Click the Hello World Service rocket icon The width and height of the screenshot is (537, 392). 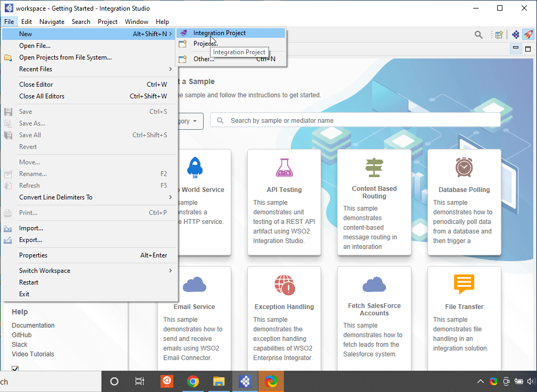[x=195, y=168]
